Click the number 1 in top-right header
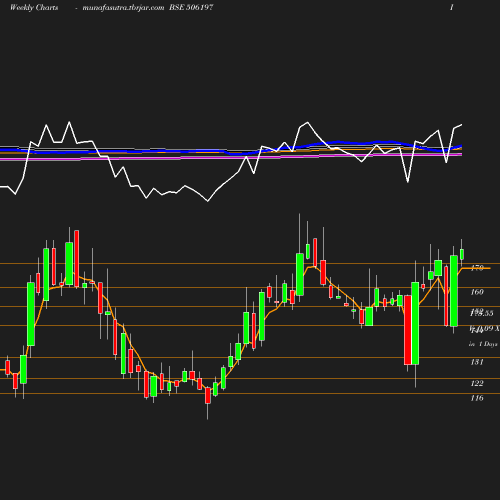This screenshot has width=500, height=500. tap(452, 7)
